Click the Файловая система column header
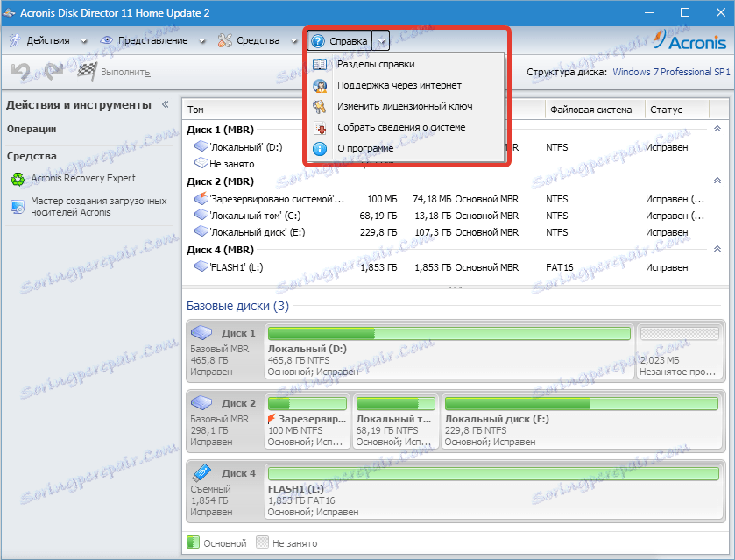 [590, 110]
